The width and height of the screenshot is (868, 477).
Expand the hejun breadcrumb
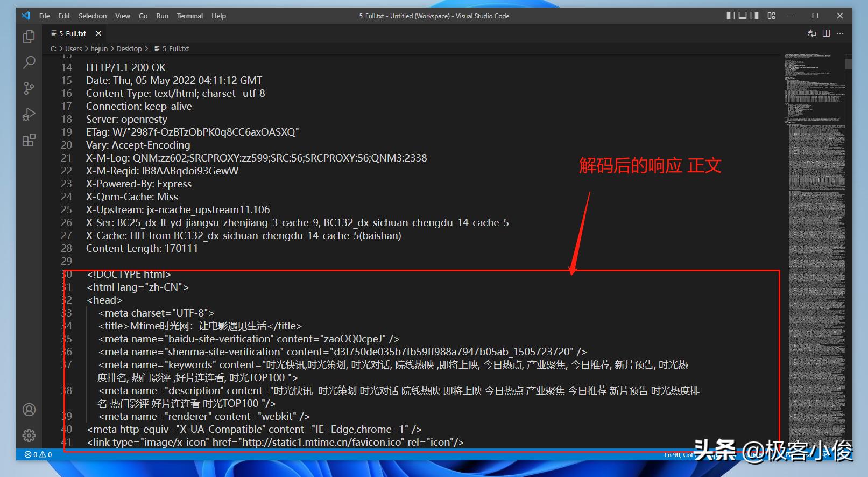99,48
